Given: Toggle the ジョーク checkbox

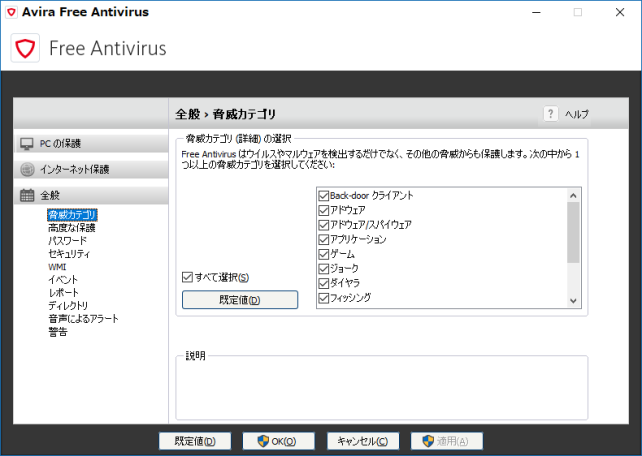Looking at the screenshot, I should tap(323, 269).
